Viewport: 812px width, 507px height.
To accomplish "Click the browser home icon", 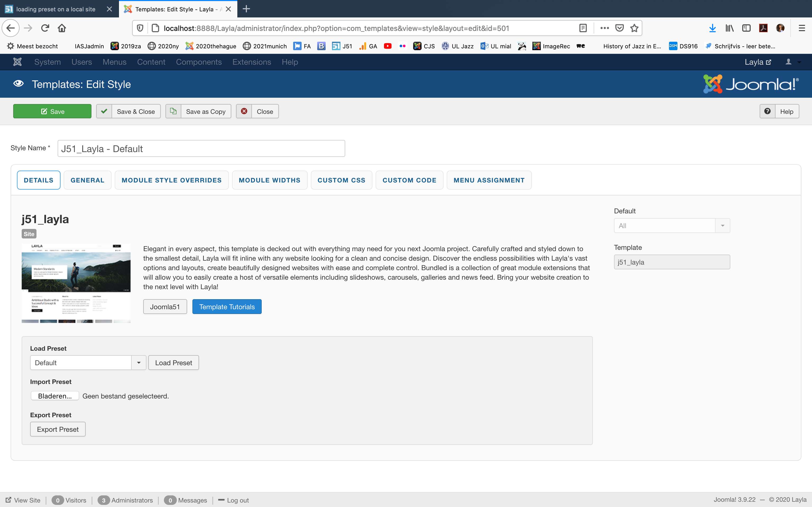I will (x=62, y=28).
